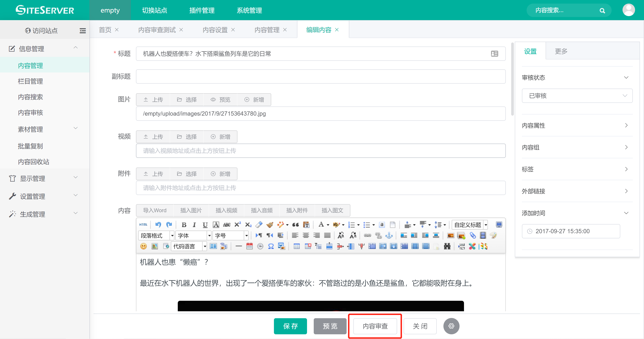Toggle italic formatting
Viewport: 644px width, 339px height.
click(194, 225)
